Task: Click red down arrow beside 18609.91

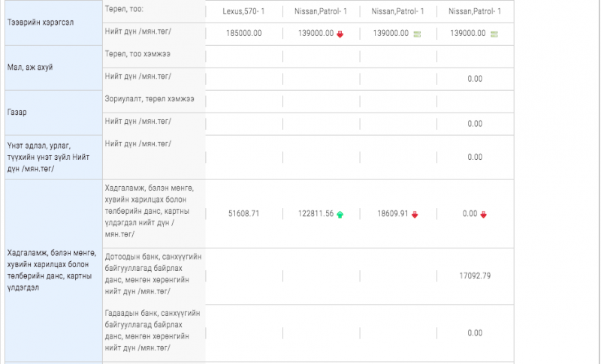Action: click(415, 214)
